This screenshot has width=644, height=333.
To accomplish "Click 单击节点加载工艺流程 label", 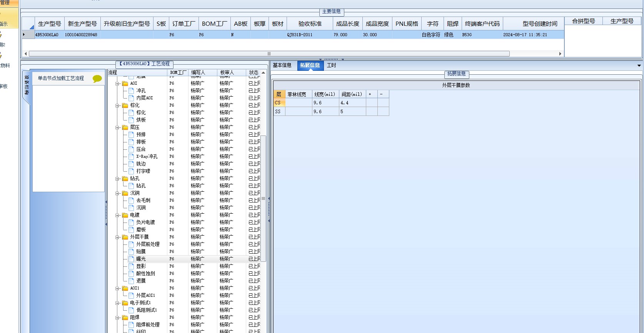I will click(61, 78).
